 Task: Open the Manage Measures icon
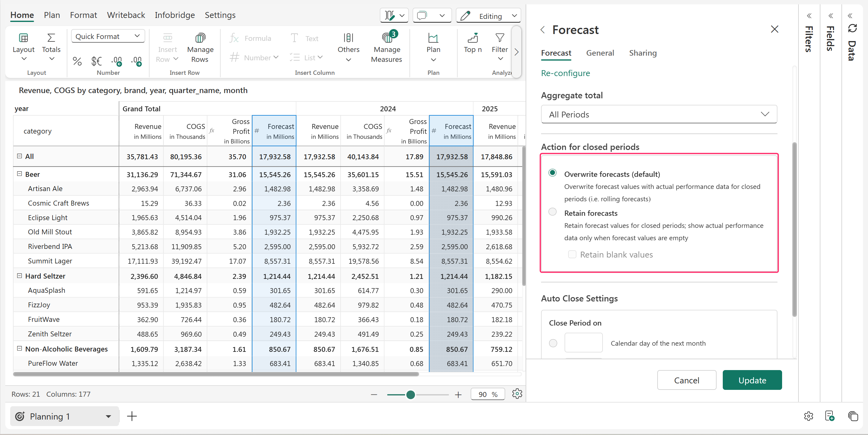[x=387, y=38]
